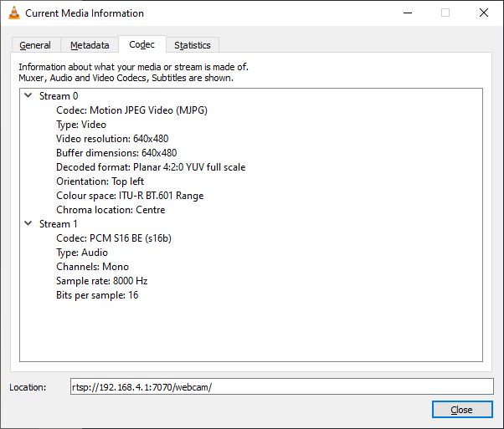Click the Location URL text field
The height and width of the screenshot is (429, 504).
[281, 386]
